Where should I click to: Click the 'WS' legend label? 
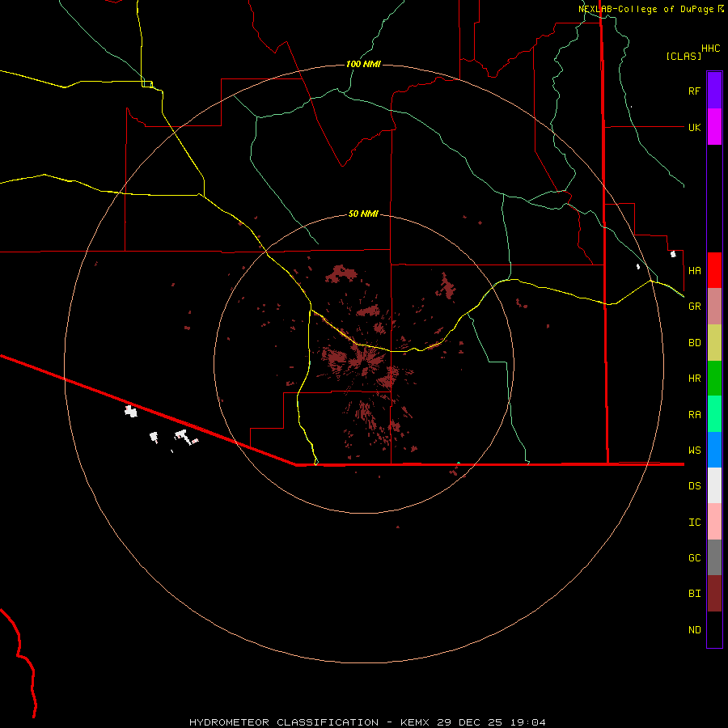tap(695, 451)
